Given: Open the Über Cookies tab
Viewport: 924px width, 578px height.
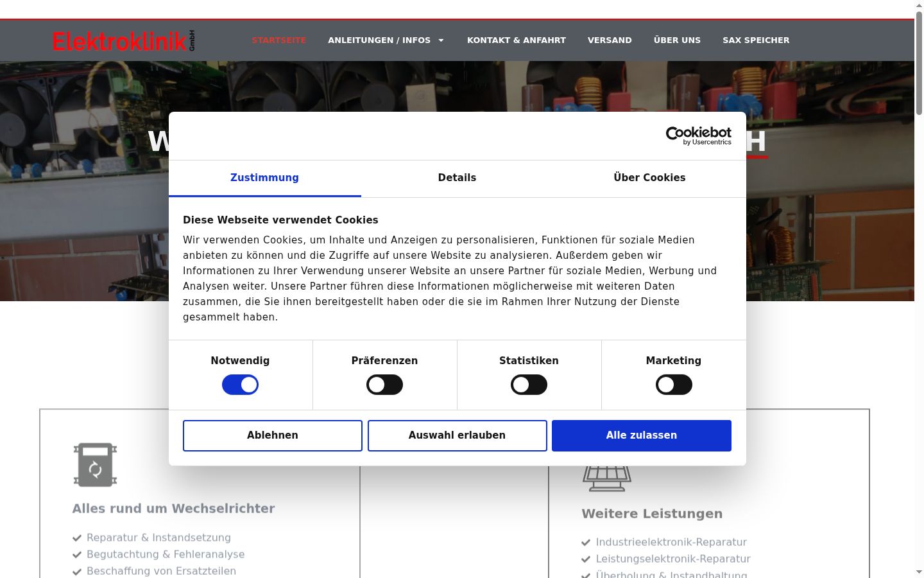Looking at the screenshot, I should tap(649, 178).
